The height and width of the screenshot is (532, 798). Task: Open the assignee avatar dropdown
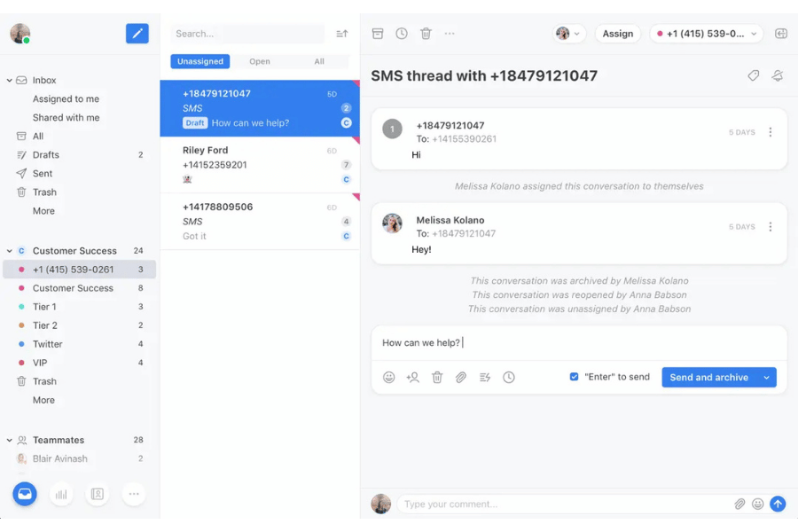pos(569,34)
